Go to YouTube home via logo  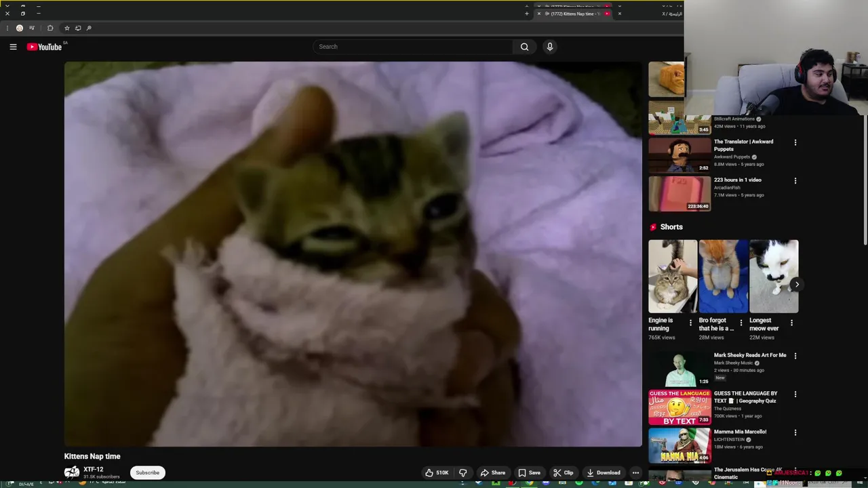tap(44, 47)
